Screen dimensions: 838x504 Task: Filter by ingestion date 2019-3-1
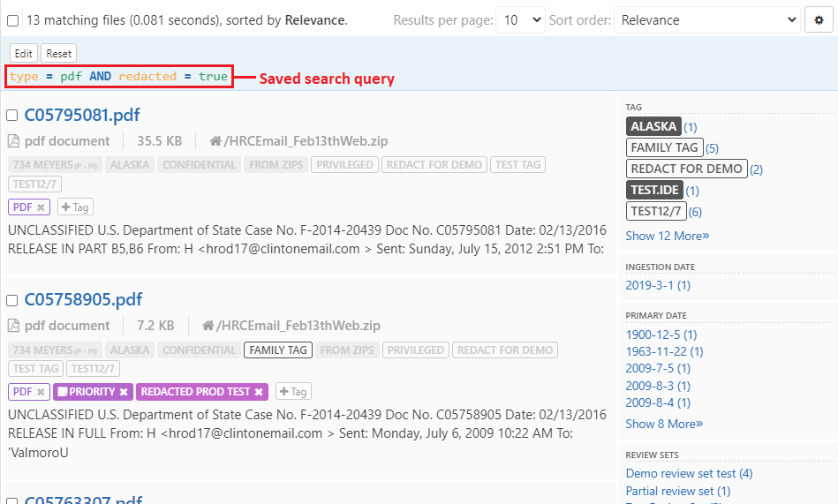pos(658,285)
